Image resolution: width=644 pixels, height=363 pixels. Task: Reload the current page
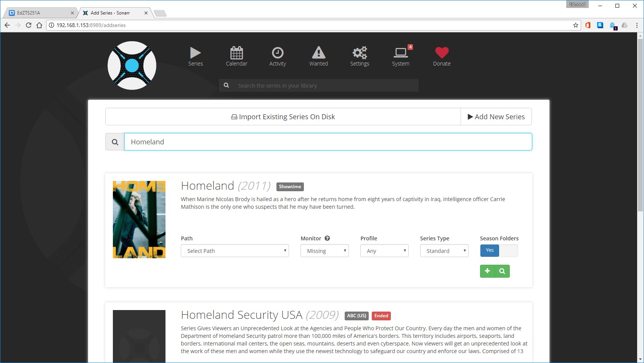pyautogui.click(x=29, y=25)
